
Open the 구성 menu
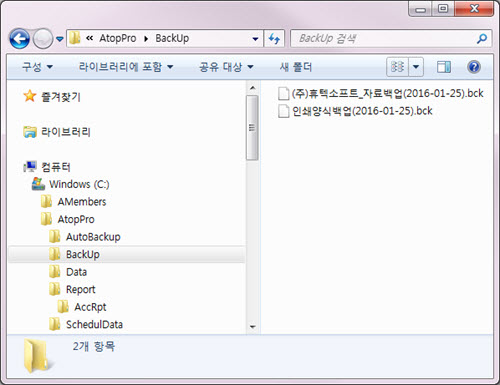(37, 67)
